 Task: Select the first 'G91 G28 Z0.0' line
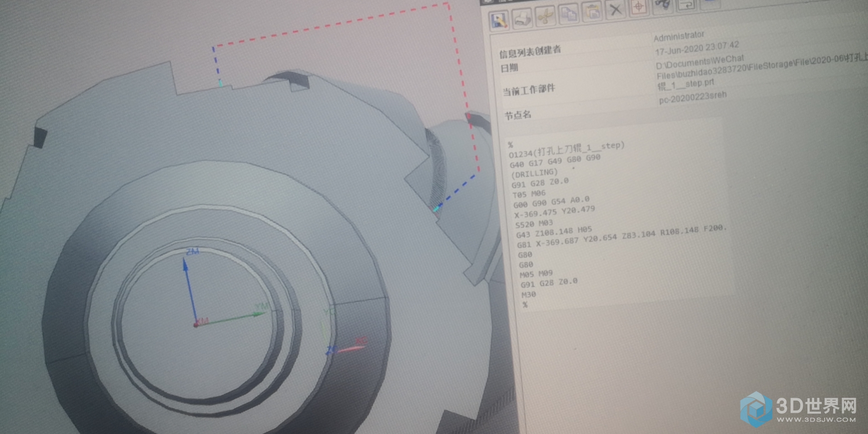tap(540, 183)
